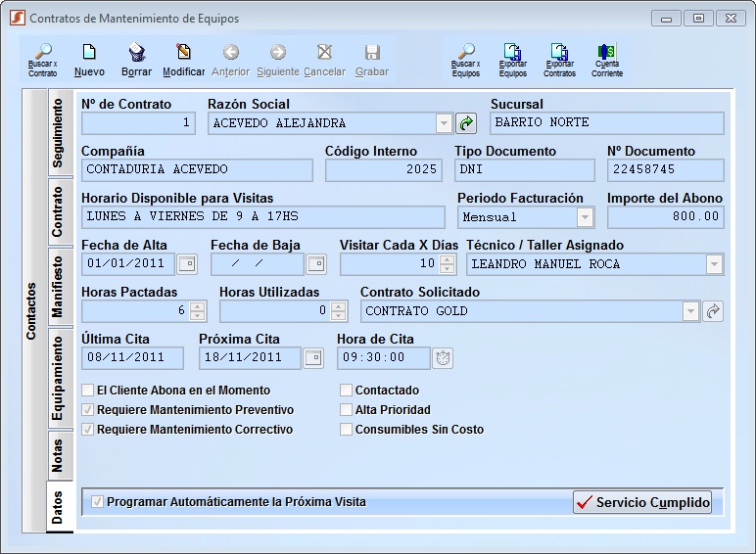Click the Tipo Documento field DNI
The image size is (756, 554).
point(525,170)
